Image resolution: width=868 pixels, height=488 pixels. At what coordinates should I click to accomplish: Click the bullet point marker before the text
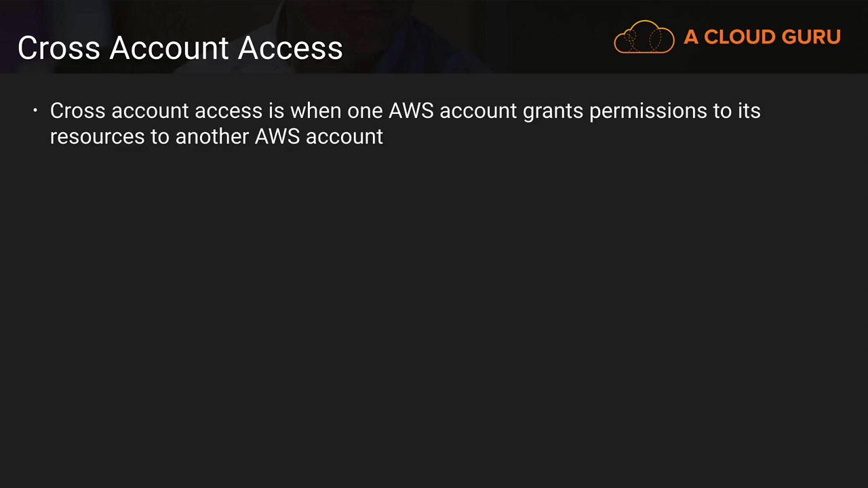35,110
